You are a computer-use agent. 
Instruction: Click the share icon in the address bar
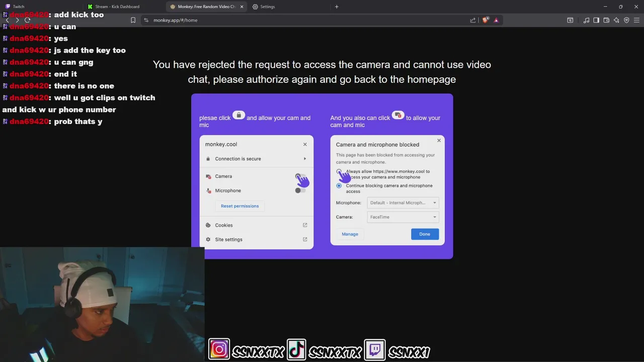point(473,20)
